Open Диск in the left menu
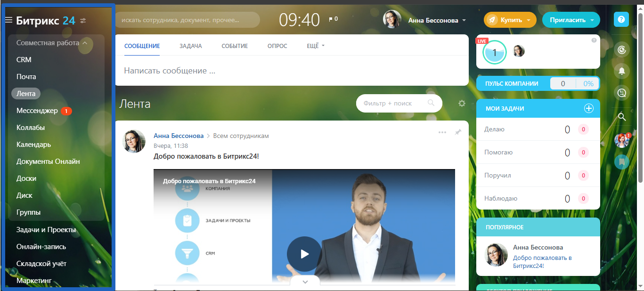The width and height of the screenshot is (644, 291). point(24,195)
